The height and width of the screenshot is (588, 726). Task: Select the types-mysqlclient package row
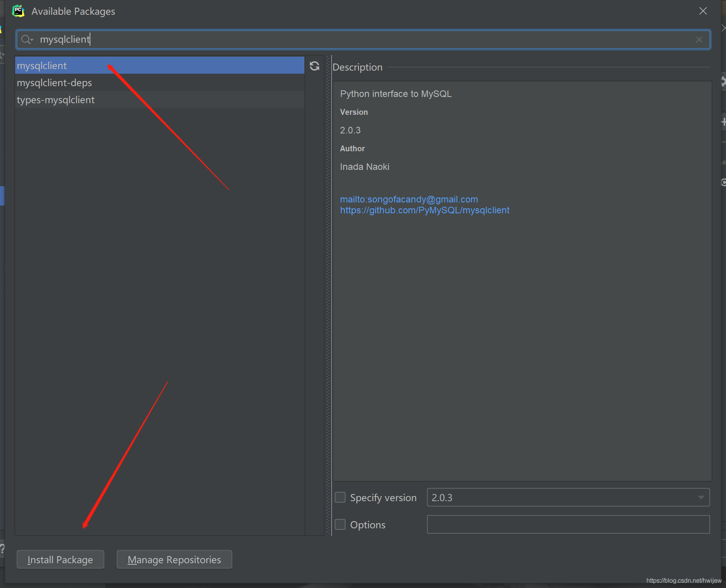pyautogui.click(x=160, y=100)
